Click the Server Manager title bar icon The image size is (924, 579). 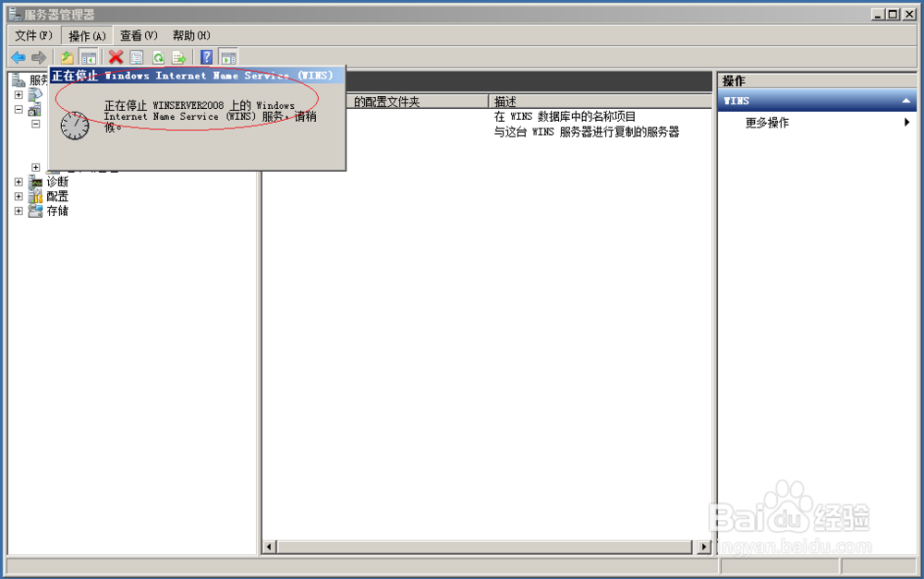pyautogui.click(x=15, y=14)
